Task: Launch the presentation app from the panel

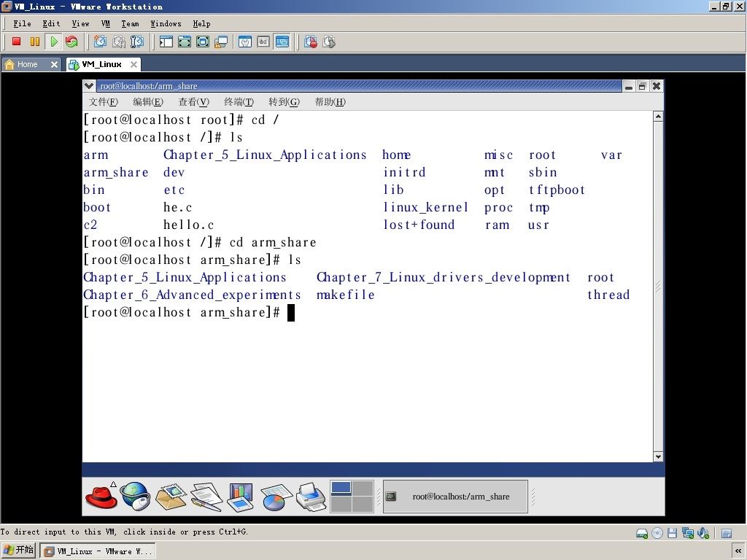Action: click(x=241, y=496)
